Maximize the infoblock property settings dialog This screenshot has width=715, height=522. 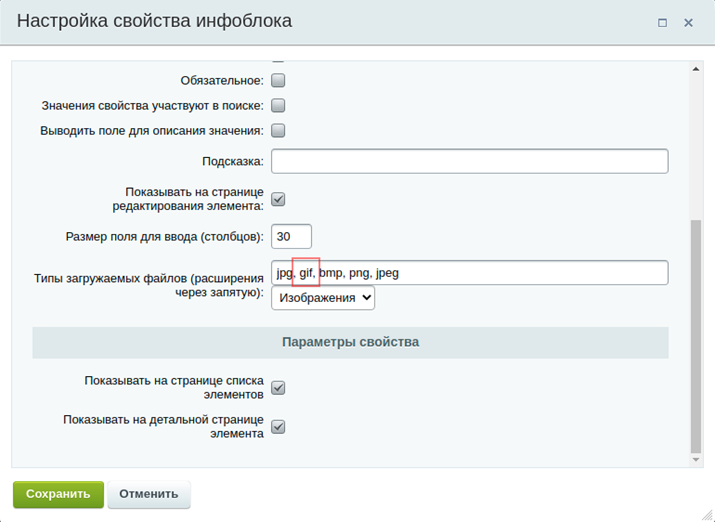tap(662, 22)
